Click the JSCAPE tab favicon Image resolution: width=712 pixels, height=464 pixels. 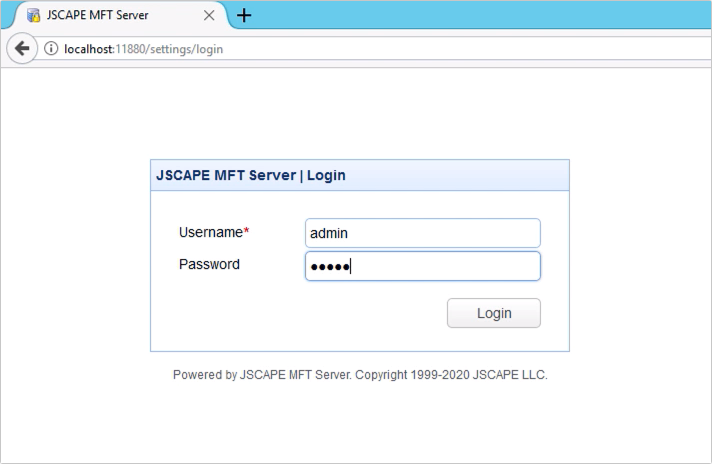pyautogui.click(x=33, y=16)
